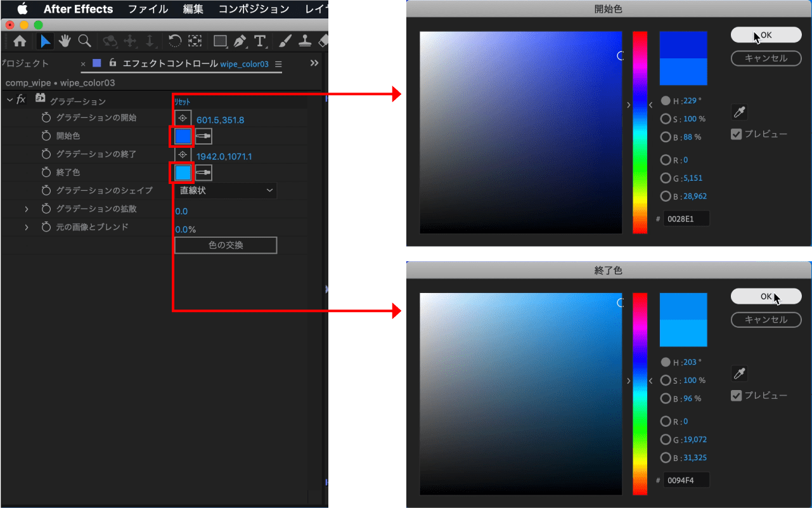The image size is (812, 508).
Task: Select the Type (T) tool
Action: pyautogui.click(x=259, y=41)
